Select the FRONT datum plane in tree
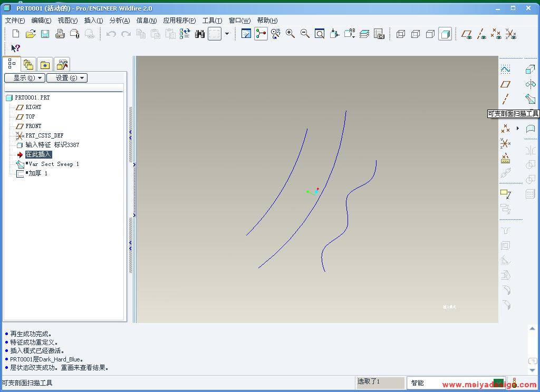This screenshot has height=392, width=540. coord(33,126)
